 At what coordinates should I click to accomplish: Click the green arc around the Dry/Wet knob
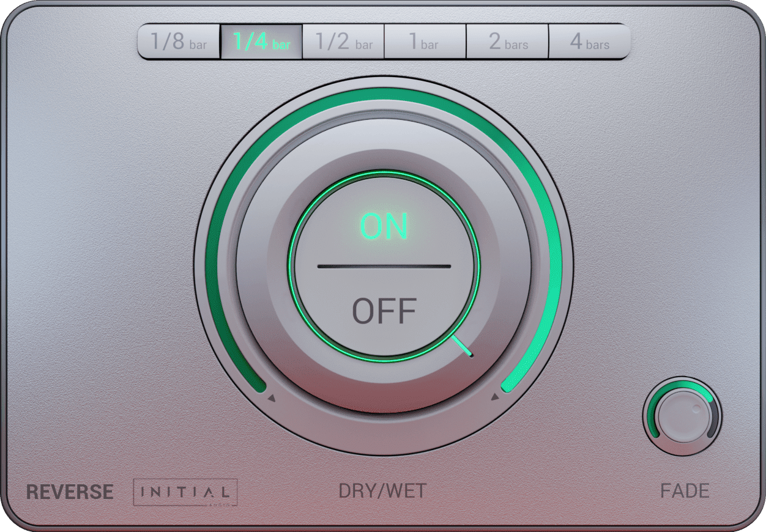pyautogui.click(x=384, y=94)
